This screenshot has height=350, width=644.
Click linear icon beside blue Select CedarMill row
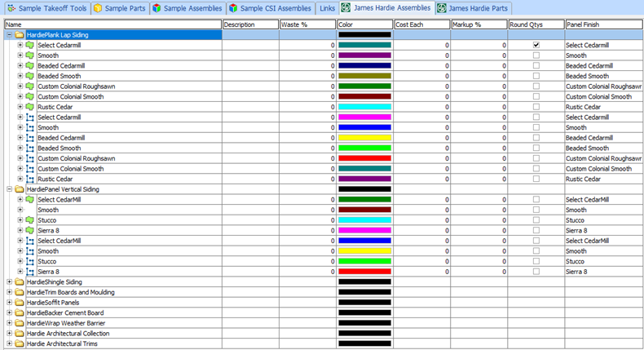[x=30, y=241]
